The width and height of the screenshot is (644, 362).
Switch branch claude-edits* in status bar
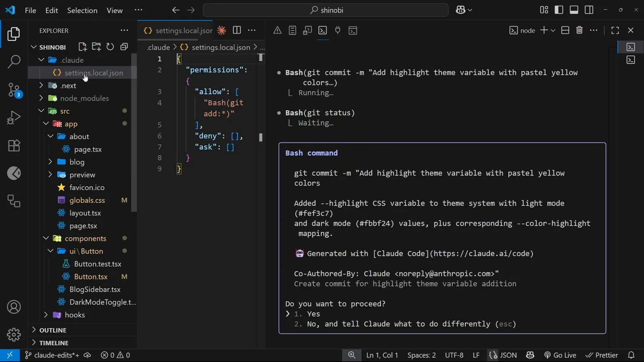pos(52,355)
